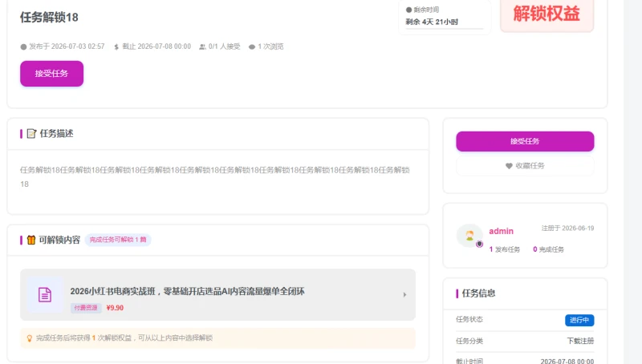Click the document icon on resource card
Screen dimensions: 642x364
(x=45, y=294)
